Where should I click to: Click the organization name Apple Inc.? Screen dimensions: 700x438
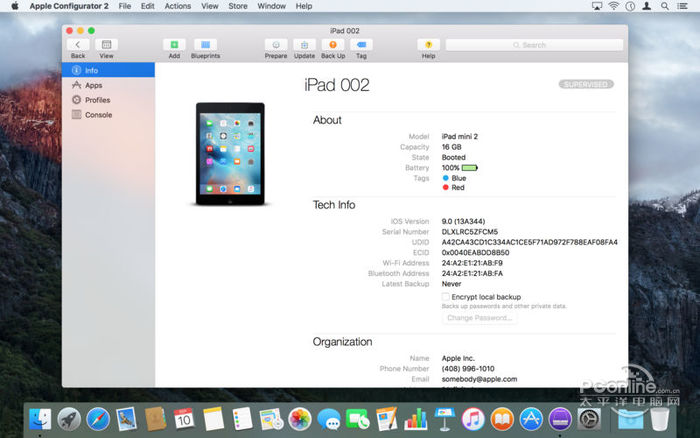coord(458,359)
